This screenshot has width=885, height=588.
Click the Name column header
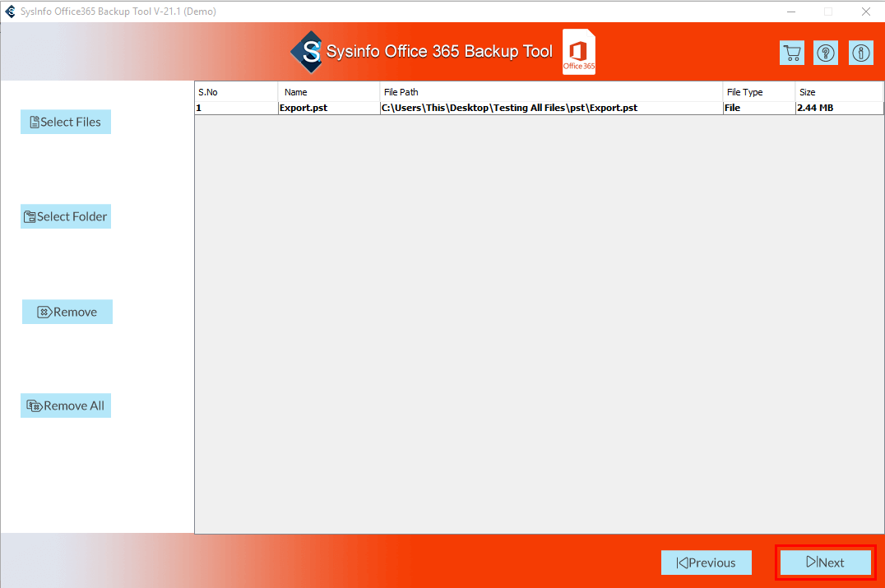(x=329, y=92)
